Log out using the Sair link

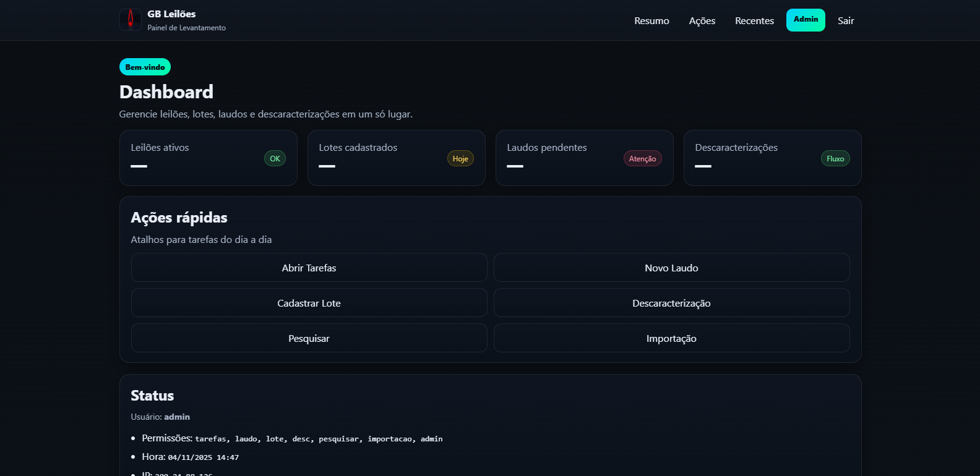[845, 20]
